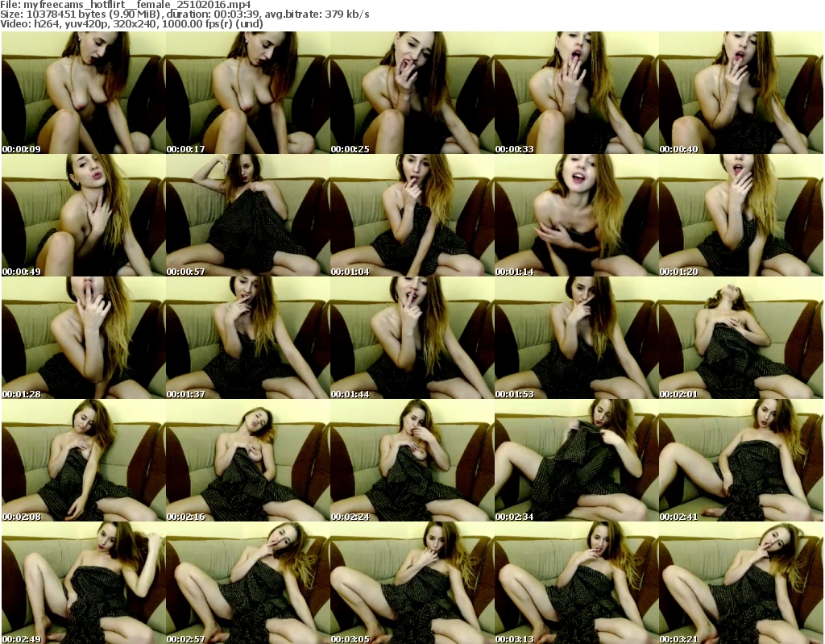Select the thumbnail at 00:00:57
Viewport: 825px width, 644px height.
[247, 216]
